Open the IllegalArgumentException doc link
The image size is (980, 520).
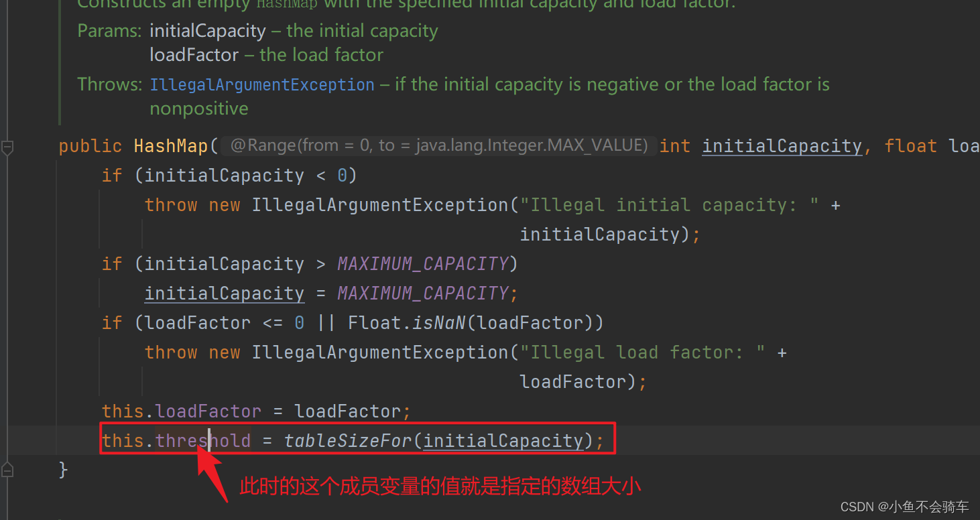tap(262, 85)
